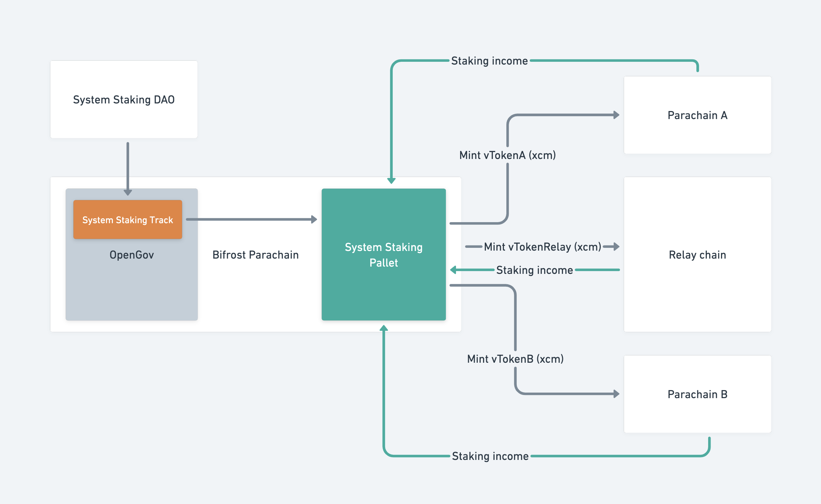Screen dimensions: 821x504
Task: Select the Mint vTokenA (xcm) label
Action: tap(508, 155)
